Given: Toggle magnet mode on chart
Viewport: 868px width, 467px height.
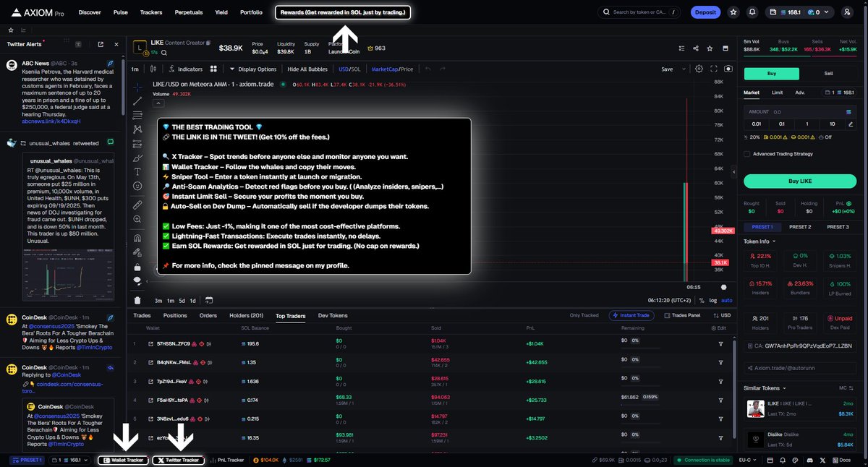Looking at the screenshot, I should tap(137, 238).
